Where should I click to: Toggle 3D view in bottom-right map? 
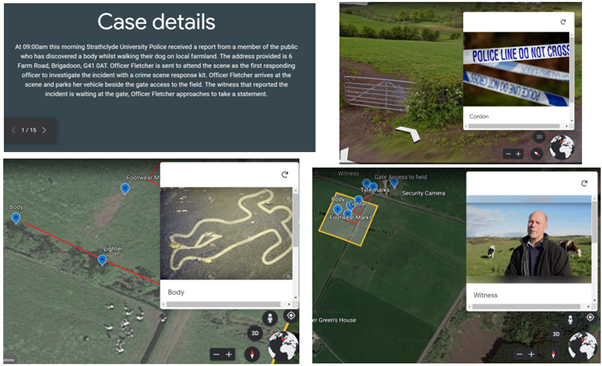(556, 334)
